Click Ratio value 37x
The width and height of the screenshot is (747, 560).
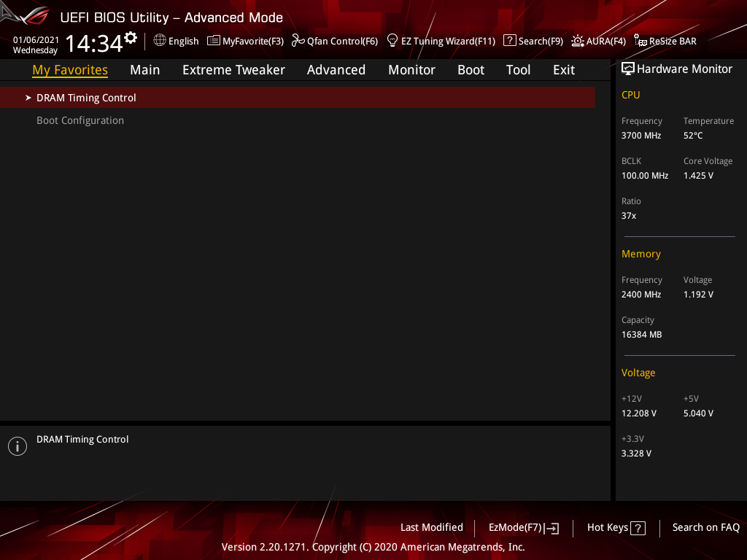[628, 216]
